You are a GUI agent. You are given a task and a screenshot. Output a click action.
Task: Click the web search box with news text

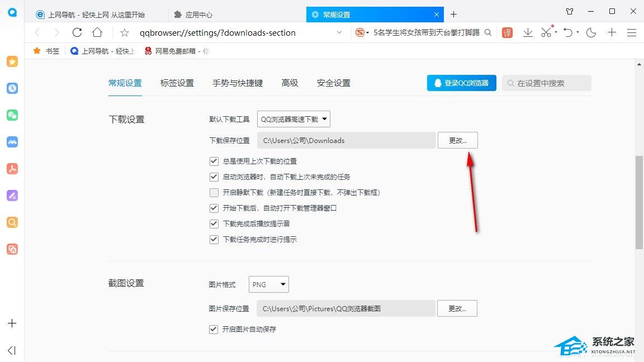tap(427, 32)
